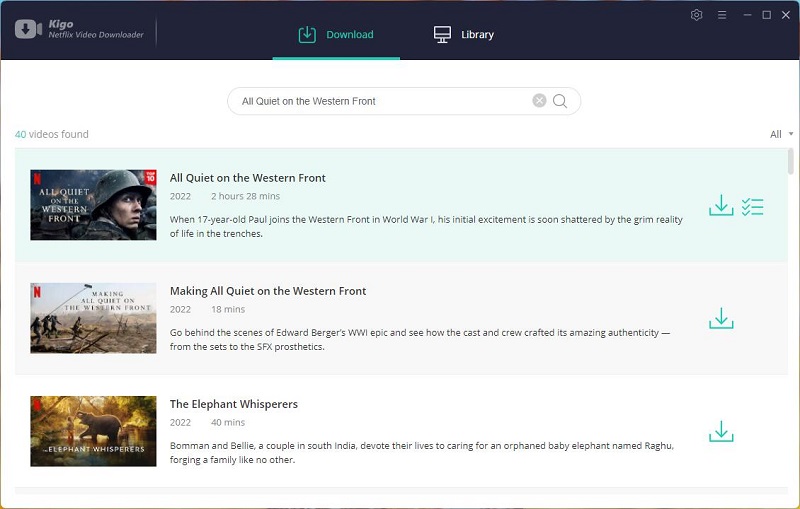Switch to the Library tab
This screenshot has height=509, width=800.
(x=464, y=35)
